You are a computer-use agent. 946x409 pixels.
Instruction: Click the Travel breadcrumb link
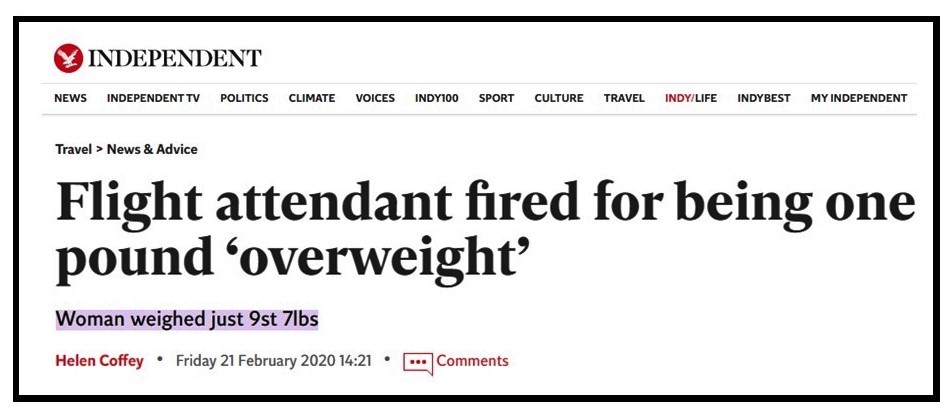coord(73,149)
